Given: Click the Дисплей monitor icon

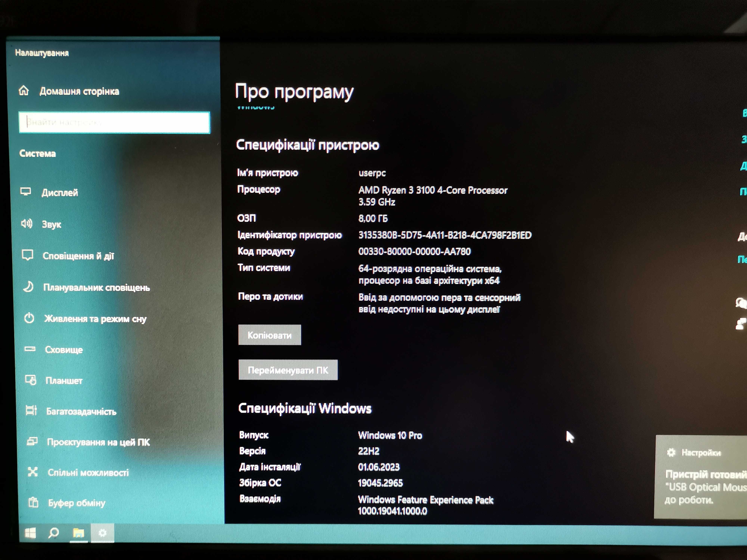Looking at the screenshot, I should pyautogui.click(x=26, y=192).
